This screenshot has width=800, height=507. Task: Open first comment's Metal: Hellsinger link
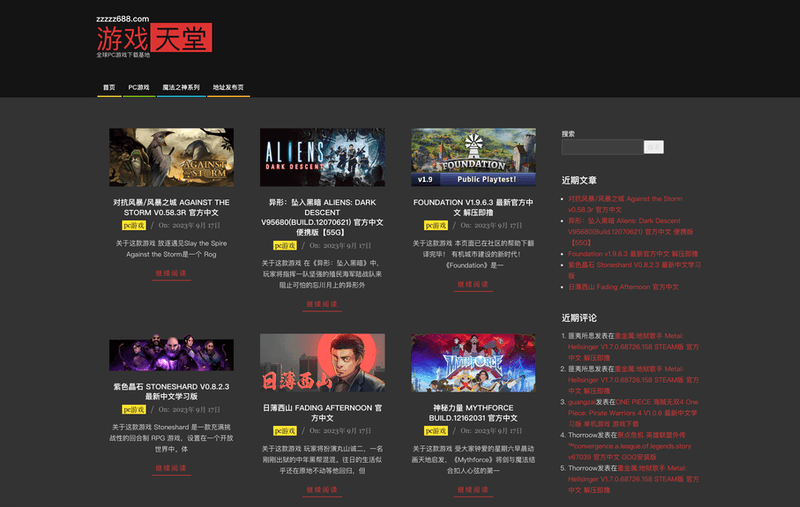pyautogui.click(x=634, y=347)
